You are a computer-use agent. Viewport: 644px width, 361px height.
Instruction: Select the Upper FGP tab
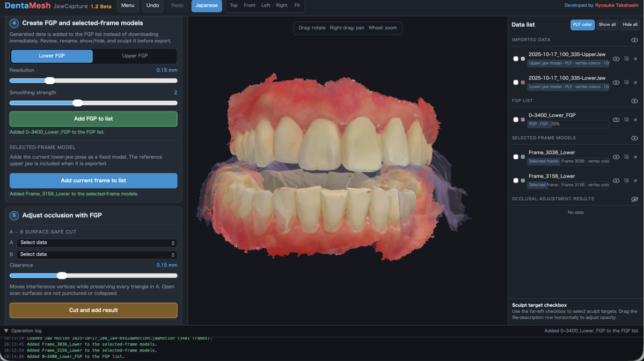tap(135, 56)
